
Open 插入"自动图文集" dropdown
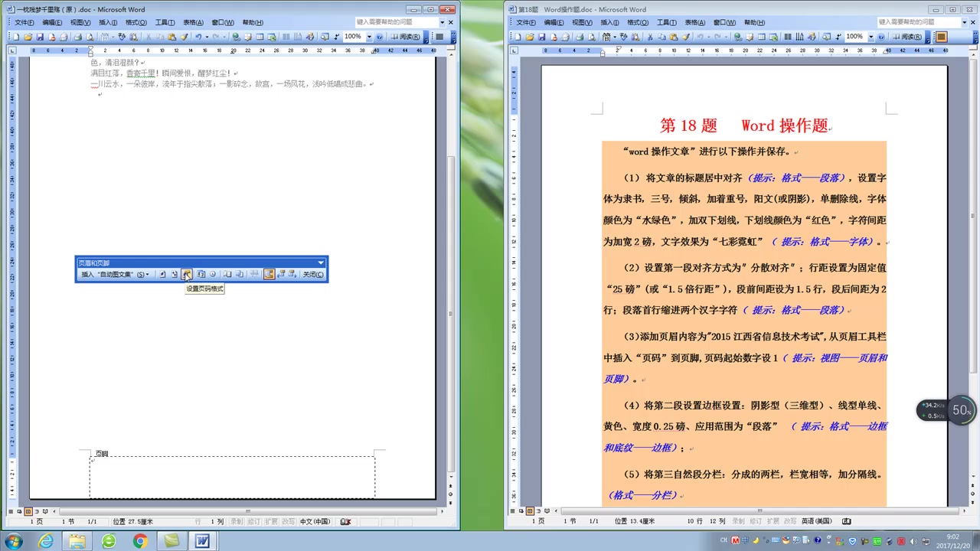click(x=115, y=274)
